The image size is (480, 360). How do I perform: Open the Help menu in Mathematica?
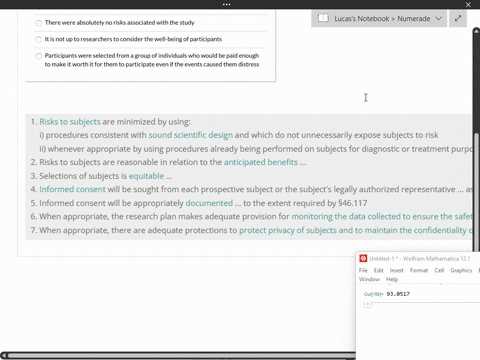tap(392, 279)
